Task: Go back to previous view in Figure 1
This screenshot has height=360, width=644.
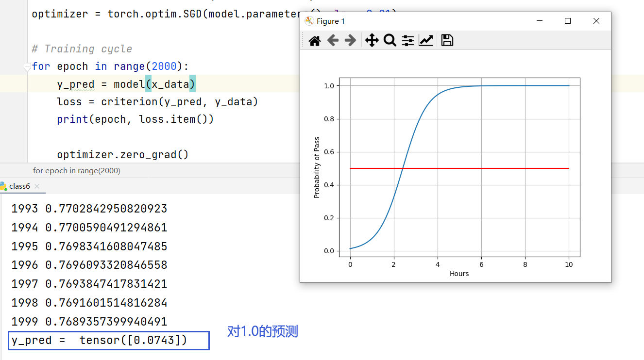Action: (x=333, y=40)
